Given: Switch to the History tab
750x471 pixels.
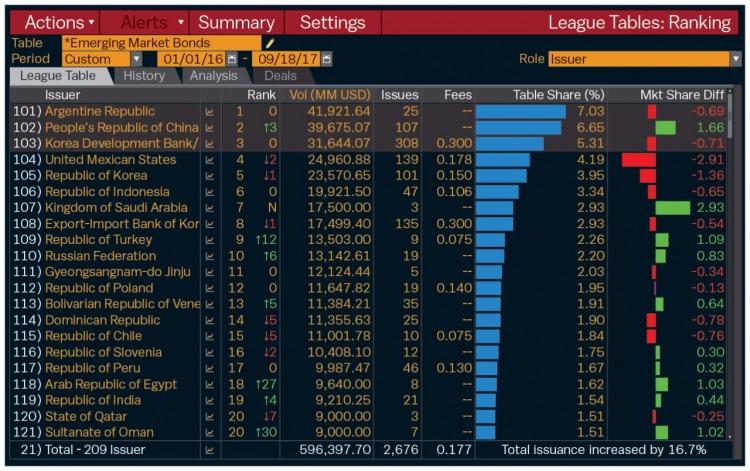Looking at the screenshot, I should [x=144, y=76].
